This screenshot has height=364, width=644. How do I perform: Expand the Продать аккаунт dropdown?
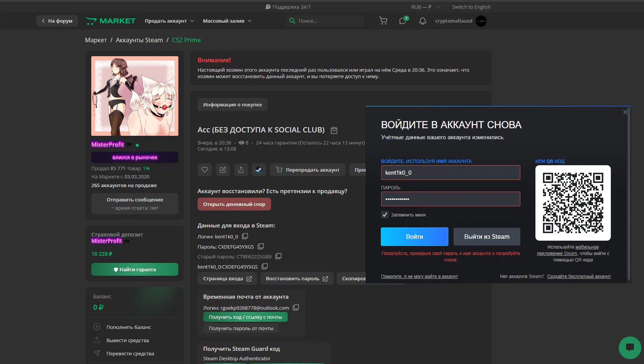(x=169, y=21)
